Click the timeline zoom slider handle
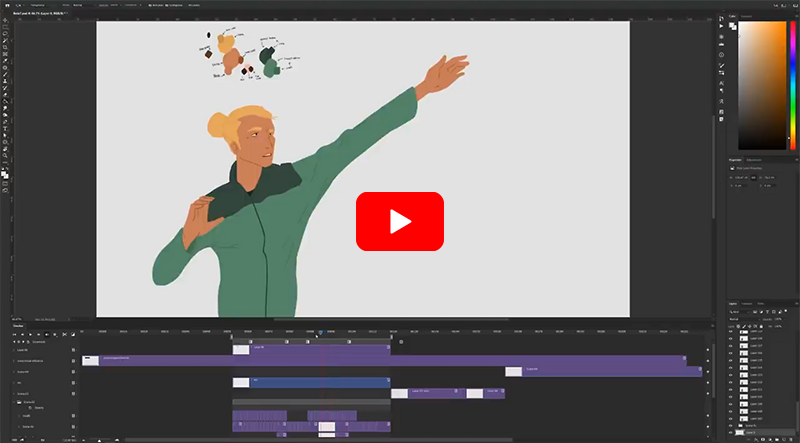 (x=99, y=440)
